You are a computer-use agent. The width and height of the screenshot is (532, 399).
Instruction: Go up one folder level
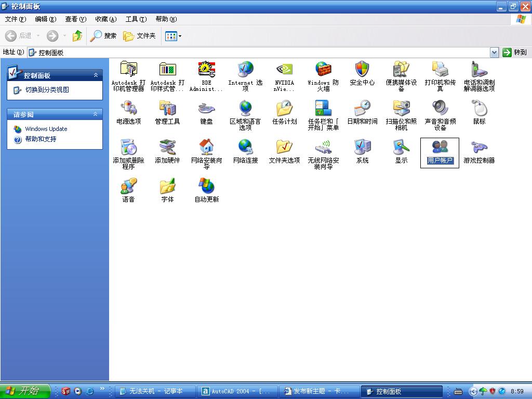[77, 36]
